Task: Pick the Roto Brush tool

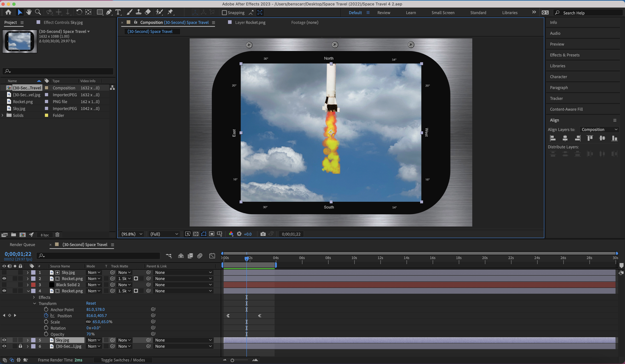Action: coord(159,12)
